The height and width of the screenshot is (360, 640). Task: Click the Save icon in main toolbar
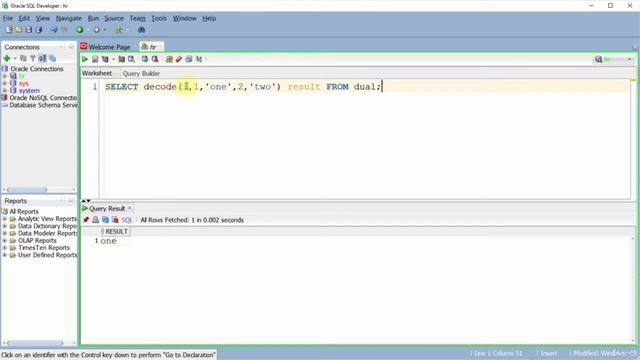click(x=29, y=30)
